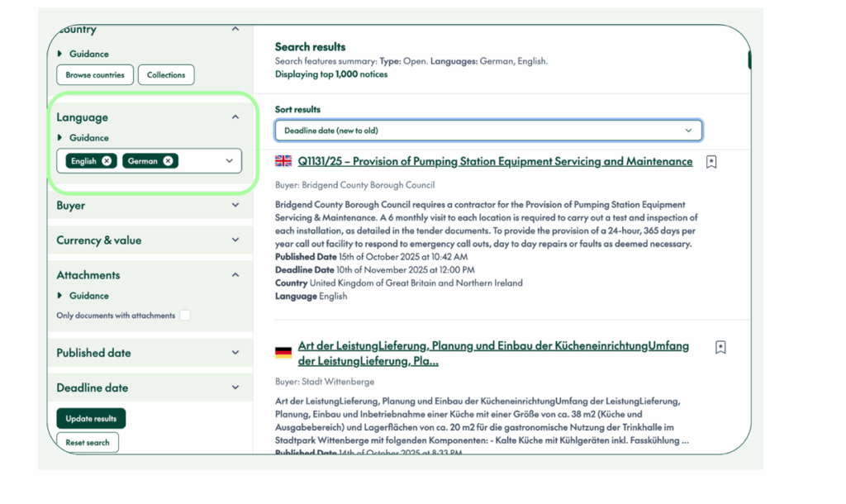Collapse the Language filter section
846x504 pixels.
click(235, 117)
